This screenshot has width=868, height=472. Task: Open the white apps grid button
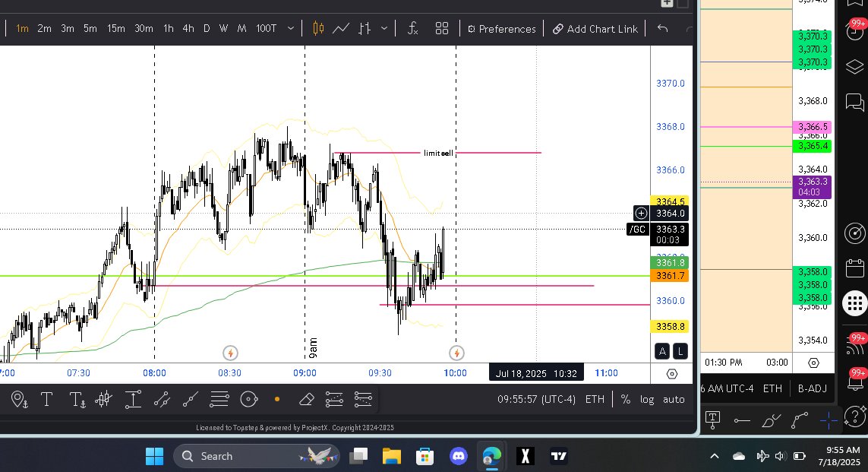pos(855,303)
